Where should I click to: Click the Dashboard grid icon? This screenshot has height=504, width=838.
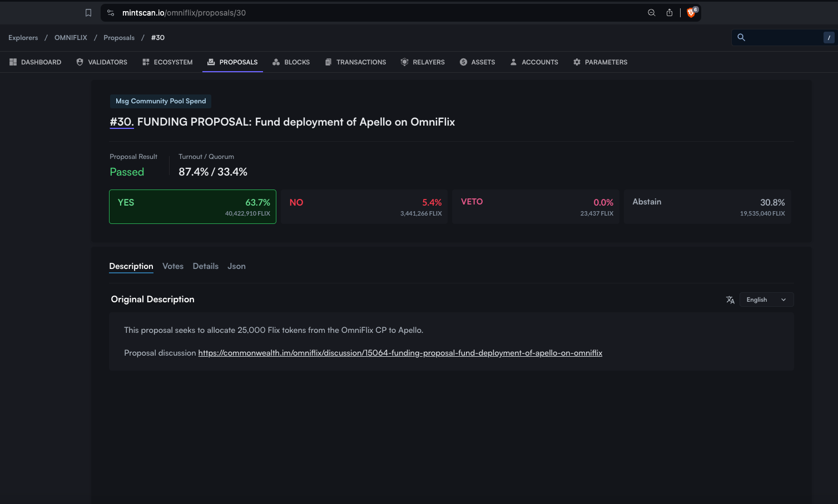tap(13, 62)
